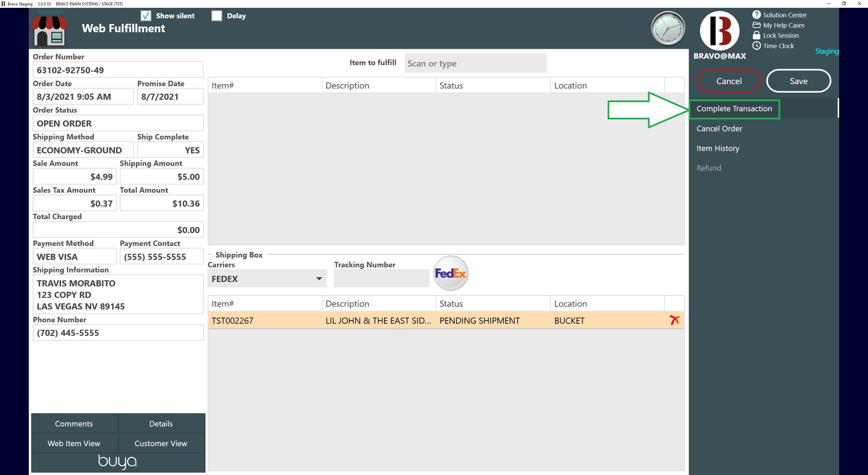Screen dimensions: 868x475
Task: Click the Sale Amount field
Action: tap(75, 176)
